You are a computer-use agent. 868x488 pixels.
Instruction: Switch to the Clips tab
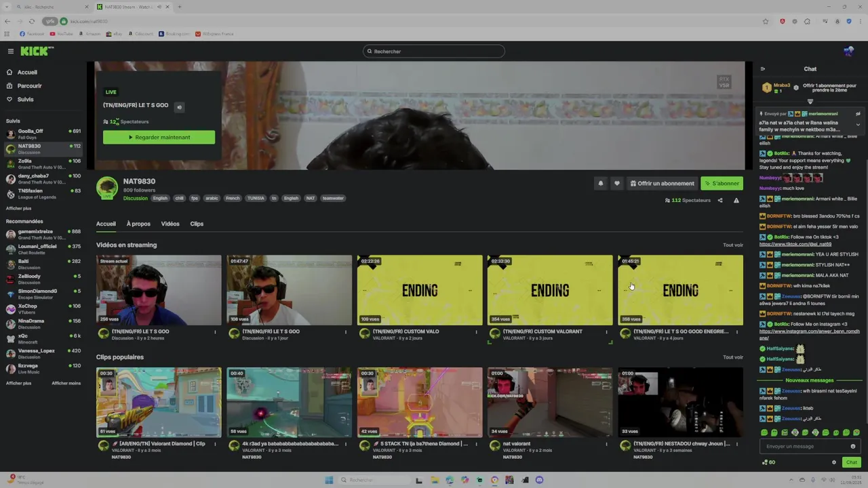pyautogui.click(x=197, y=224)
